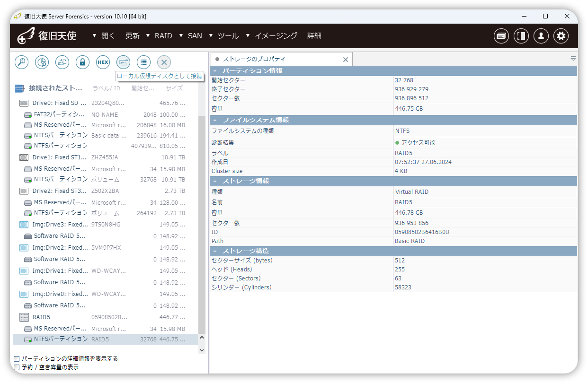Screen dimensions: 588x383
Task: Click the connected storages header icon
Action: coord(19,88)
